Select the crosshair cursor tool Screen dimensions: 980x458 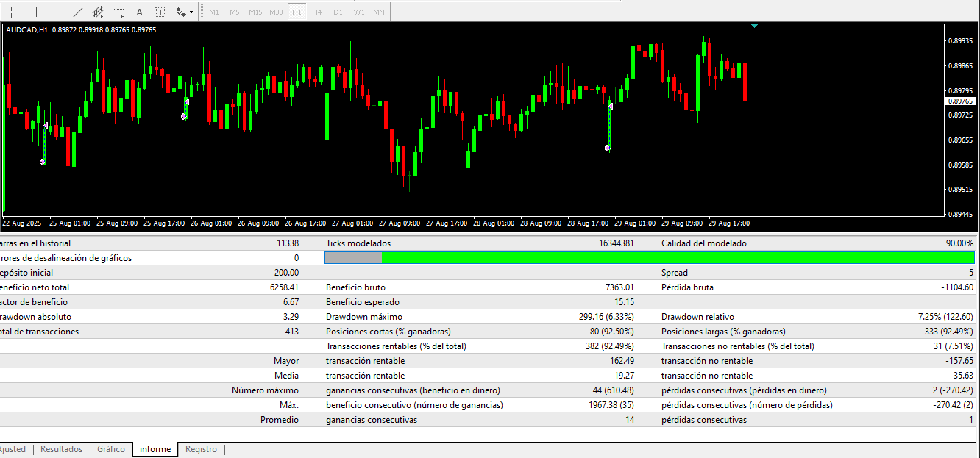12,12
